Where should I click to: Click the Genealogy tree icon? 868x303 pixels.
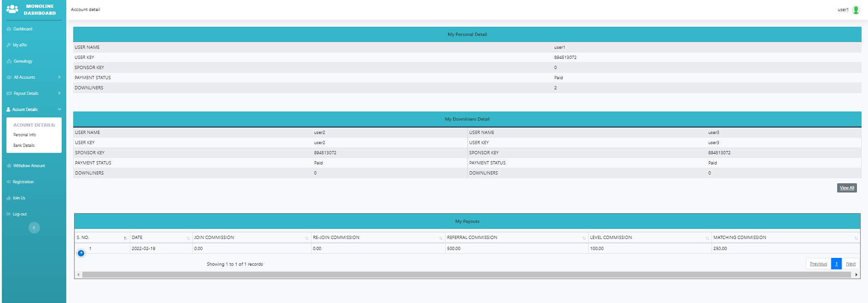pos(9,61)
